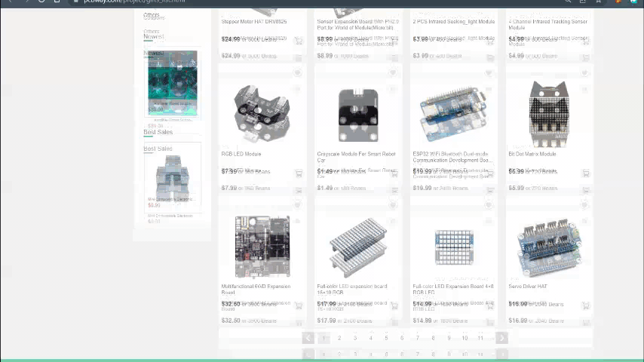Favorite Multifunctional 6WD Expansion Board heart
The height and width of the screenshot is (362, 644).
297,204
